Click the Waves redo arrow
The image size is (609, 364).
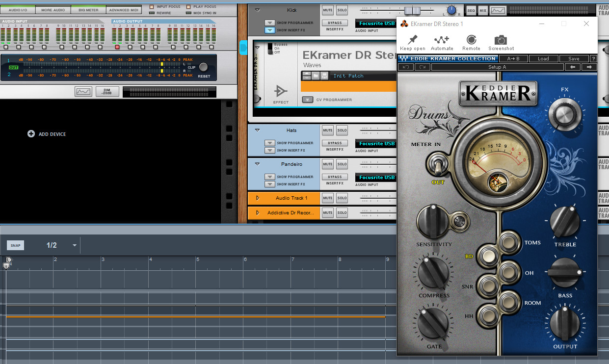tap(422, 67)
